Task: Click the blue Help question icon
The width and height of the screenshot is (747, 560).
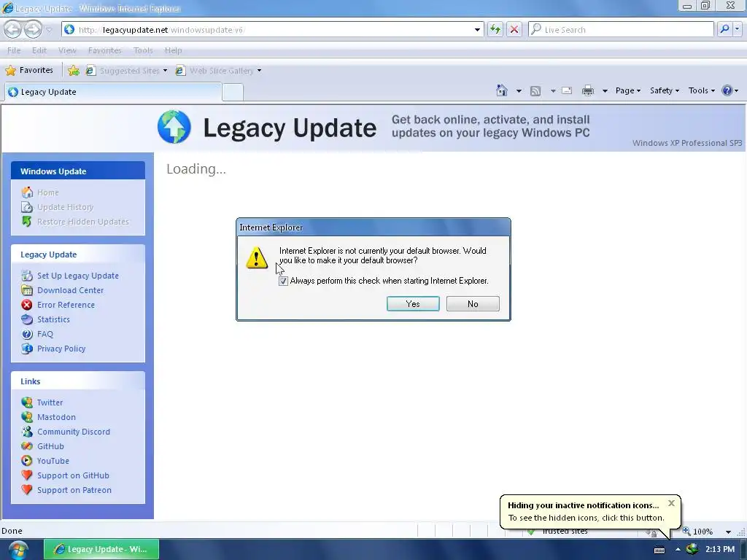Action: click(x=727, y=90)
